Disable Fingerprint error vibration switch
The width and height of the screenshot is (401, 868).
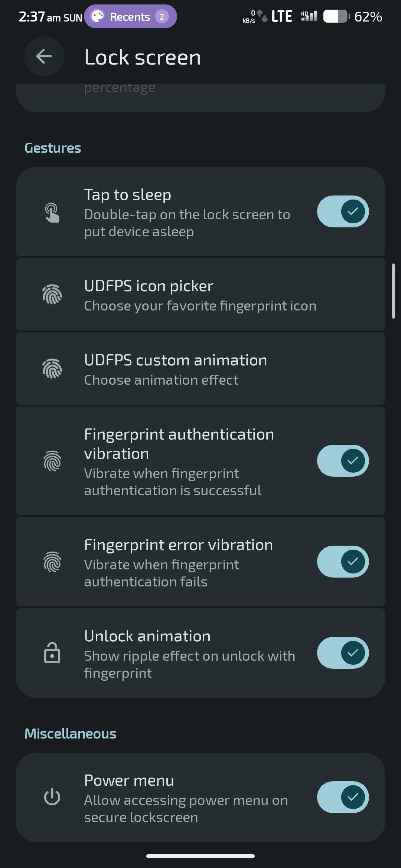click(x=343, y=562)
